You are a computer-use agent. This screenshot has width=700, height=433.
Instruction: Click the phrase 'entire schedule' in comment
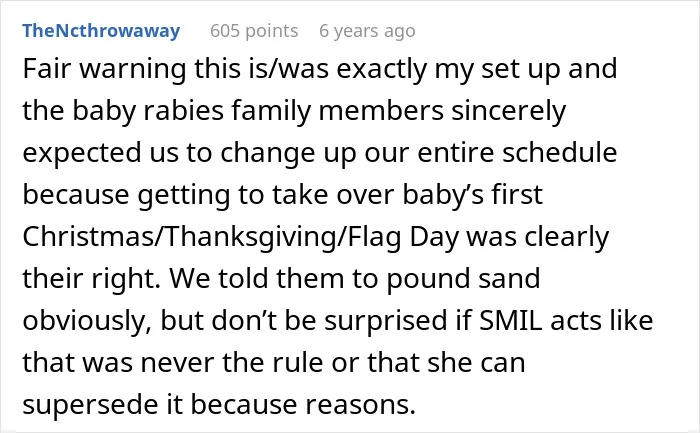(517, 152)
